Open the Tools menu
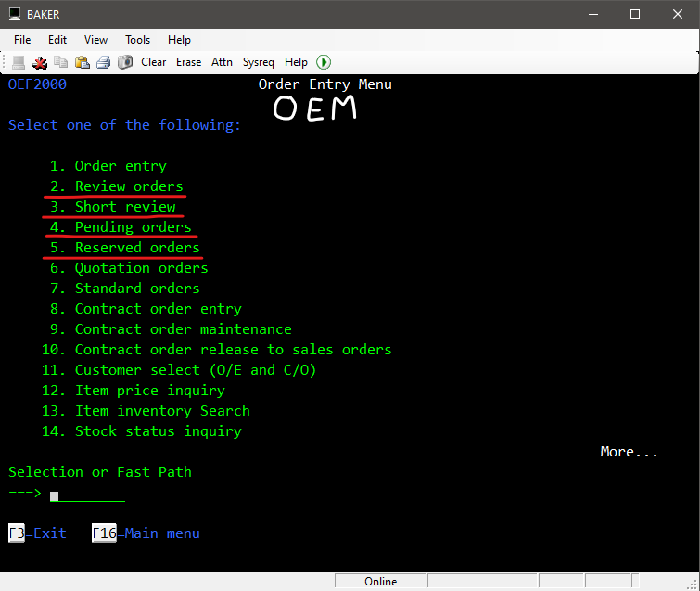The height and width of the screenshot is (591, 700). (x=137, y=40)
